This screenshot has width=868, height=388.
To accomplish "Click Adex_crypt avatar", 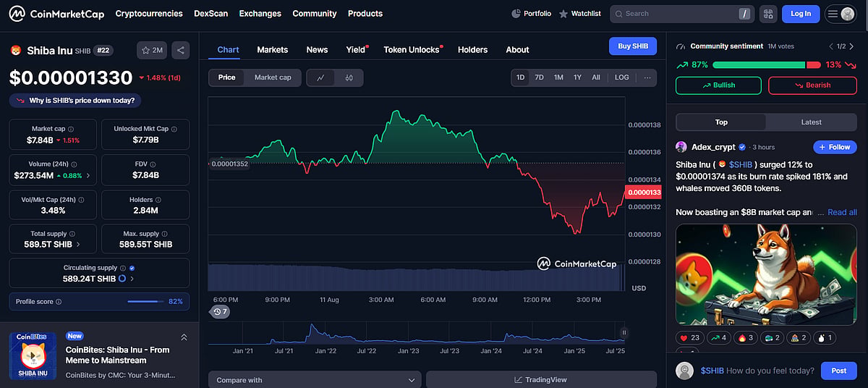I will [681, 147].
